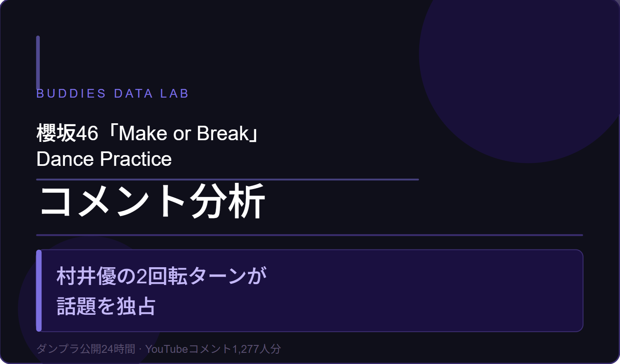The height and width of the screenshot is (364, 620).
Task: Click the "BUDDIES DATA LAB" label
Action: click(x=113, y=93)
